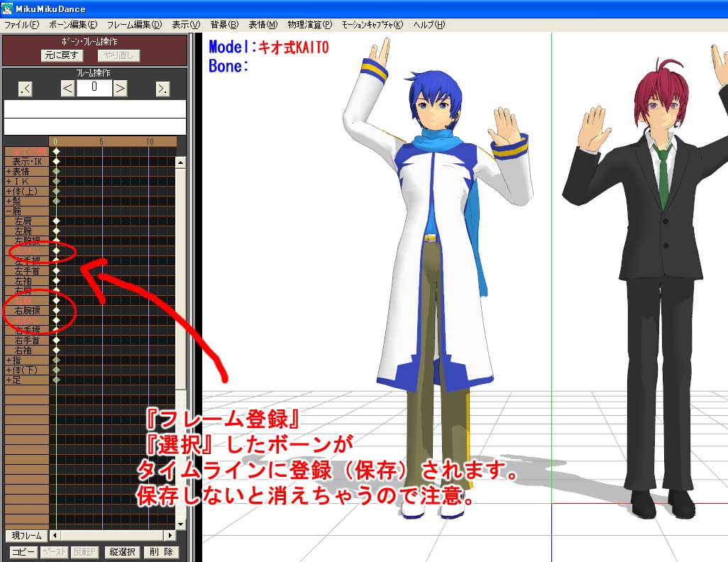
Task: Select the 左腕 bone row
Action: (26, 231)
